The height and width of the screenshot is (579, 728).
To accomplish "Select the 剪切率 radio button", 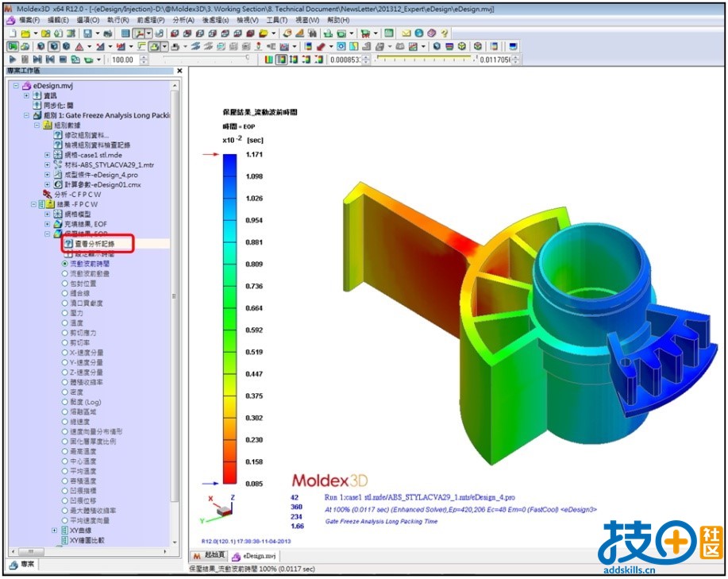I will click(65, 342).
